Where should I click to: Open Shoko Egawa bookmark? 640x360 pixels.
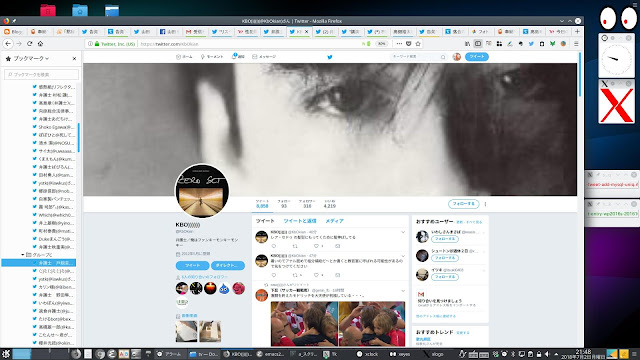tap(54, 127)
